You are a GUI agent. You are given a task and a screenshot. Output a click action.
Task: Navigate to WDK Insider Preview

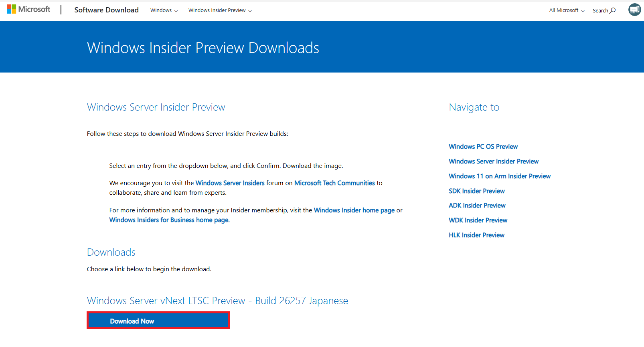click(x=478, y=220)
